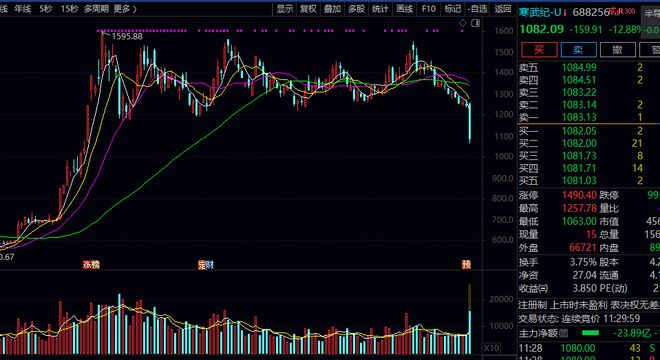Click the 返回 back button

click(x=503, y=9)
